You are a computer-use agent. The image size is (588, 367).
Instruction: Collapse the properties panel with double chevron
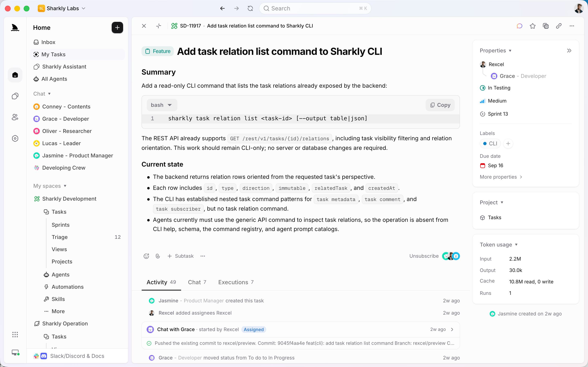(569, 51)
